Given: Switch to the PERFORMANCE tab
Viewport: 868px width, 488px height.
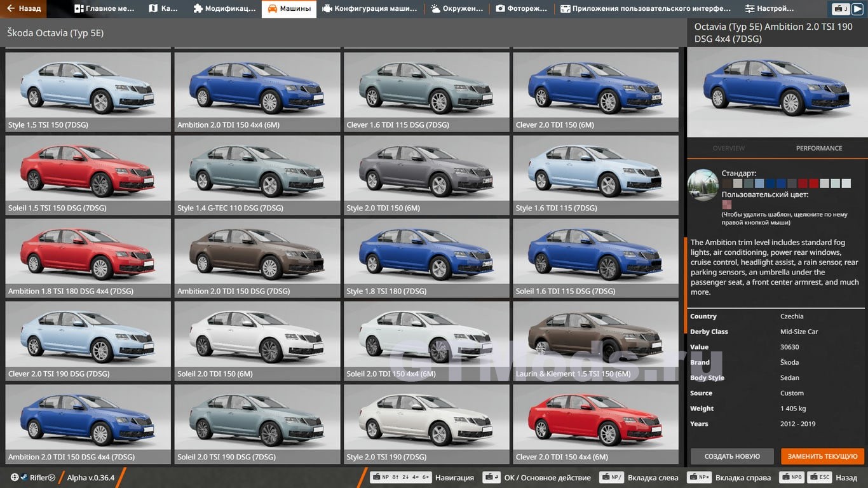Looking at the screenshot, I should coord(819,148).
